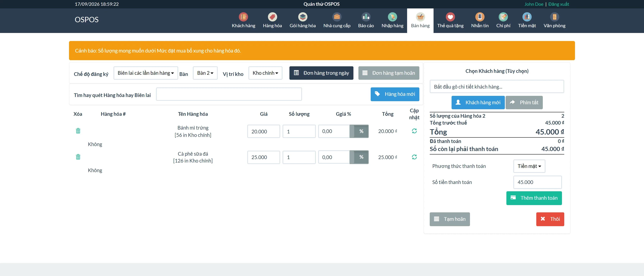Focus the customer details search field

coord(496,86)
